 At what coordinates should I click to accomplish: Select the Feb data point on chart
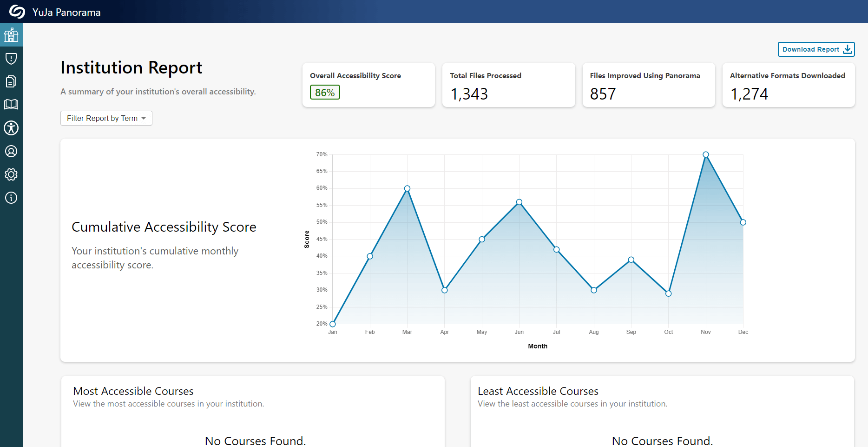pyautogui.click(x=370, y=256)
